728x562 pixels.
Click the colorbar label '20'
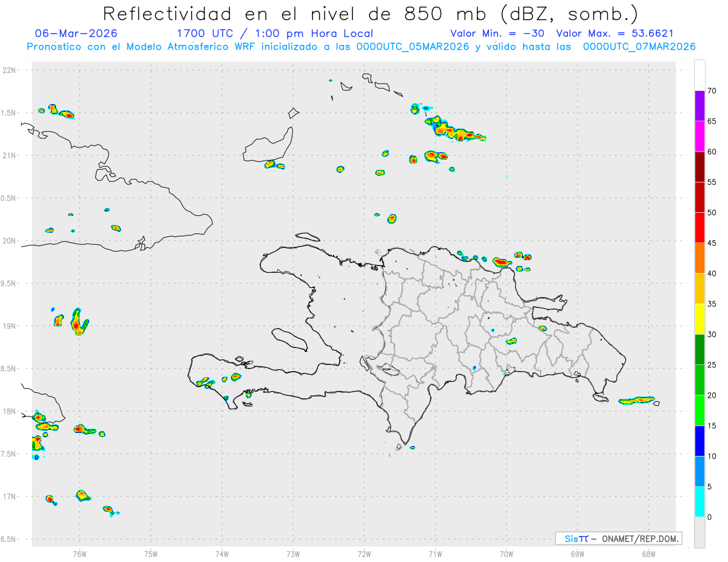pyautogui.click(x=712, y=395)
